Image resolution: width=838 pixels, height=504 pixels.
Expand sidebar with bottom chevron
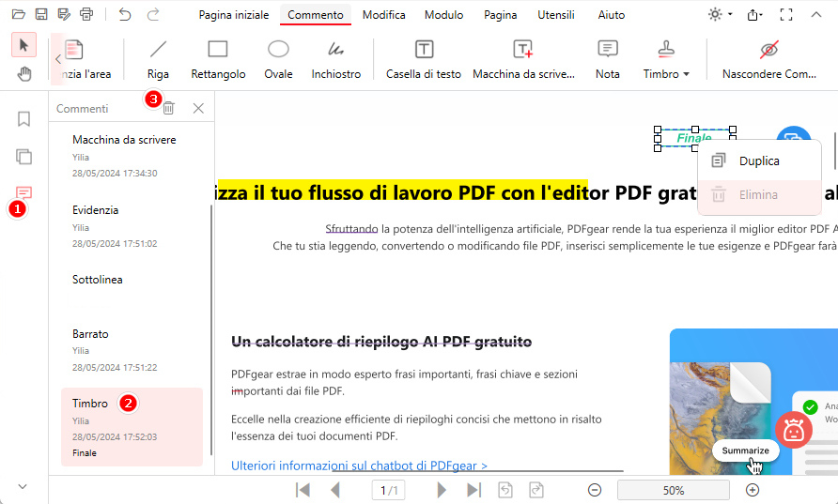point(23,486)
